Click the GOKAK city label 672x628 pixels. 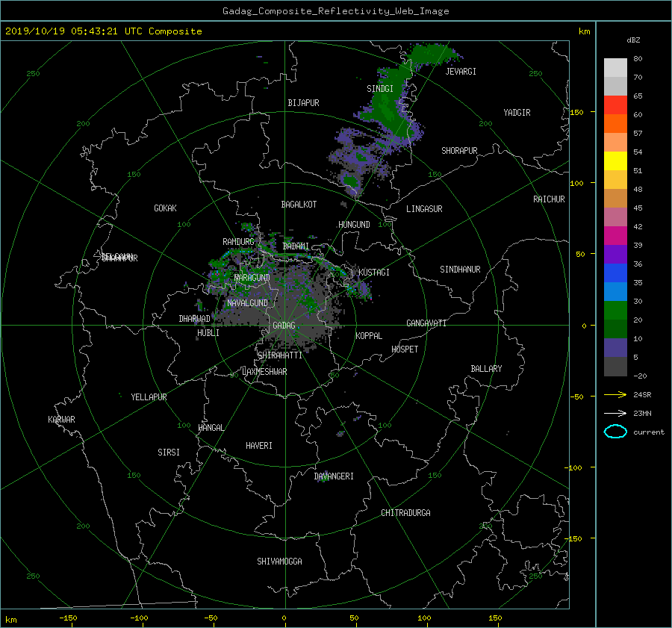tap(166, 208)
